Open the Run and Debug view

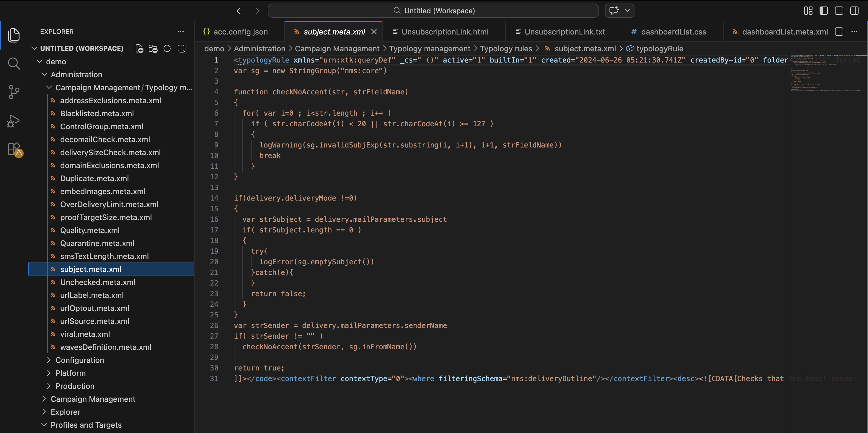coord(14,121)
